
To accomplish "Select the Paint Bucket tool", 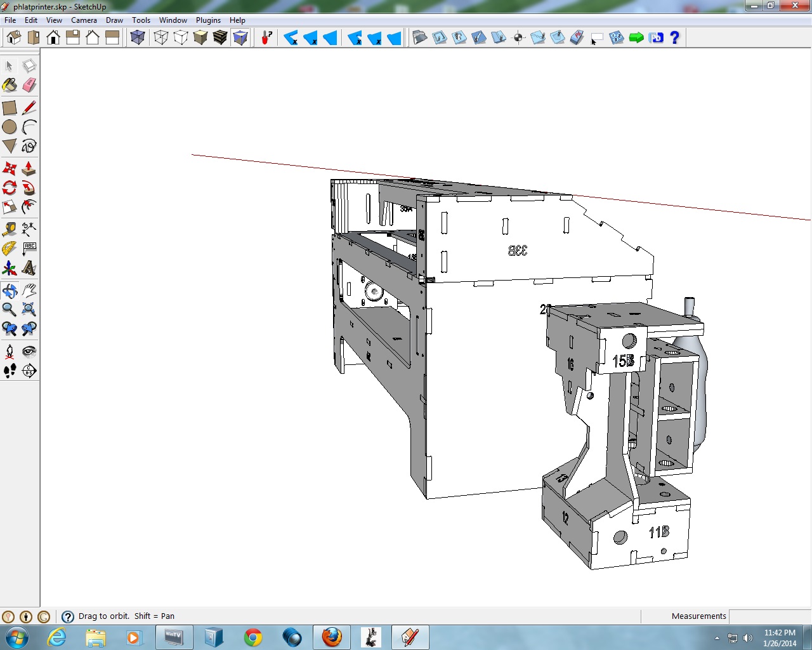I will click(10, 85).
